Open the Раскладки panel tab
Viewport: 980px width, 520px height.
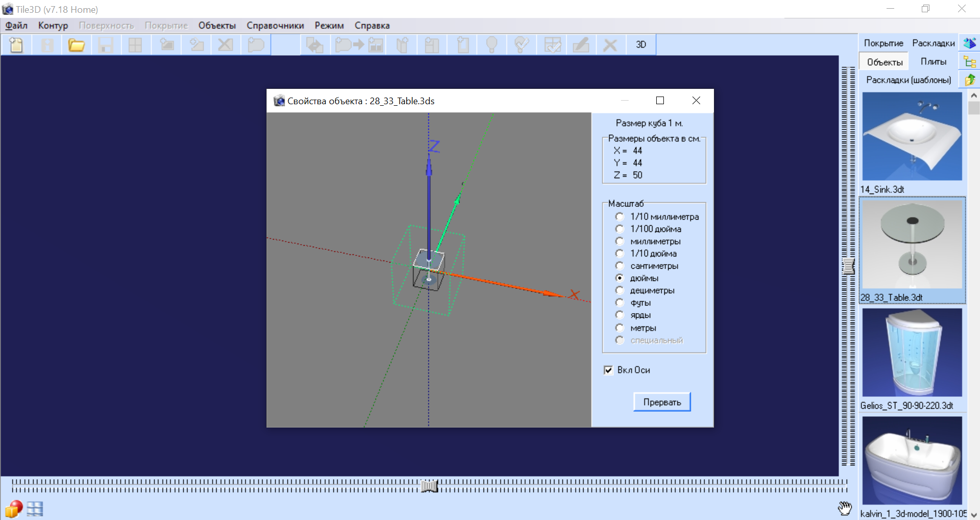point(934,43)
